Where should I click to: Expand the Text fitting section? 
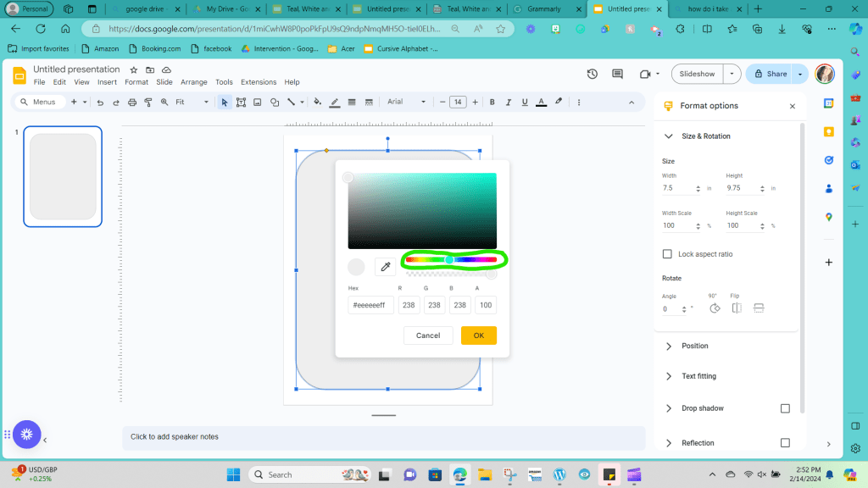698,376
